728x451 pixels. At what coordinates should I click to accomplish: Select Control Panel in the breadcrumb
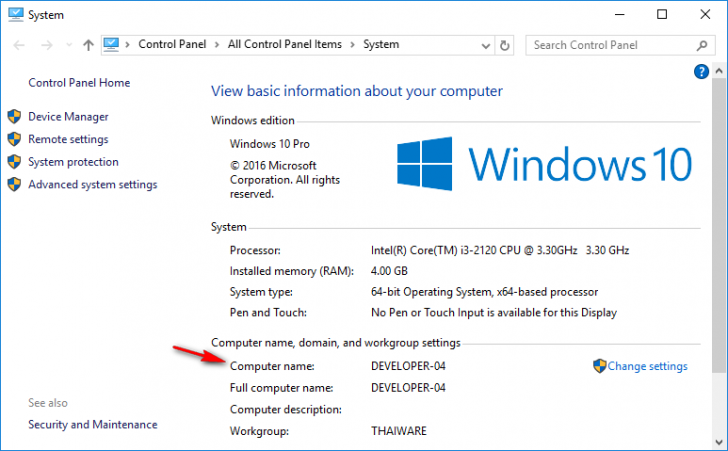click(x=172, y=44)
